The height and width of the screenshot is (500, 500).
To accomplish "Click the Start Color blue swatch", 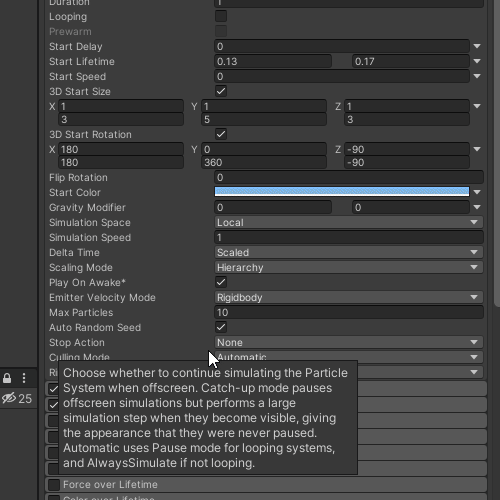I will (x=342, y=191).
